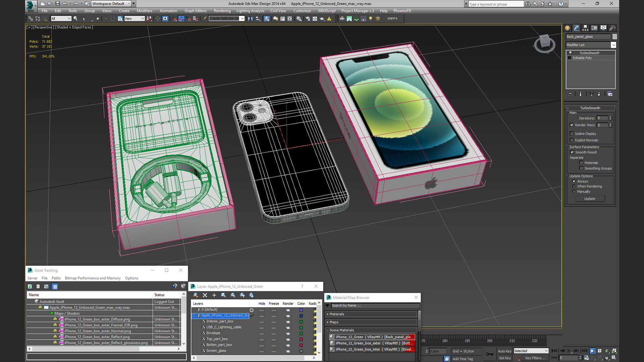Select the TurboSmooth modifier icon
Image resolution: width=644 pixels, height=362 pixels.
pyautogui.click(x=571, y=53)
